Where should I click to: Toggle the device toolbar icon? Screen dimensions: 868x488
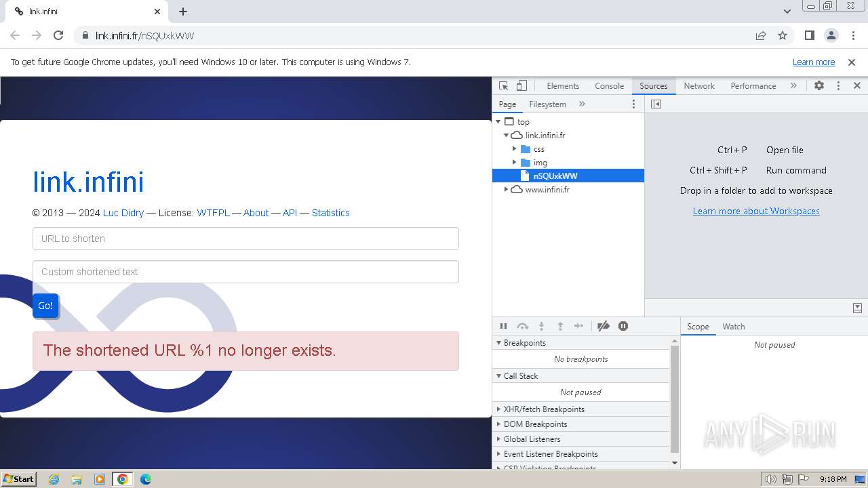[x=521, y=86]
